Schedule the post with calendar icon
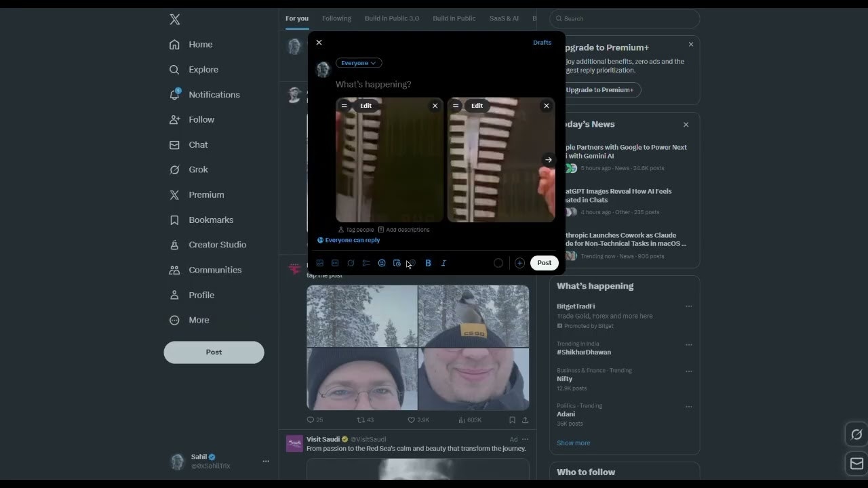This screenshot has height=488, width=868. tap(397, 263)
